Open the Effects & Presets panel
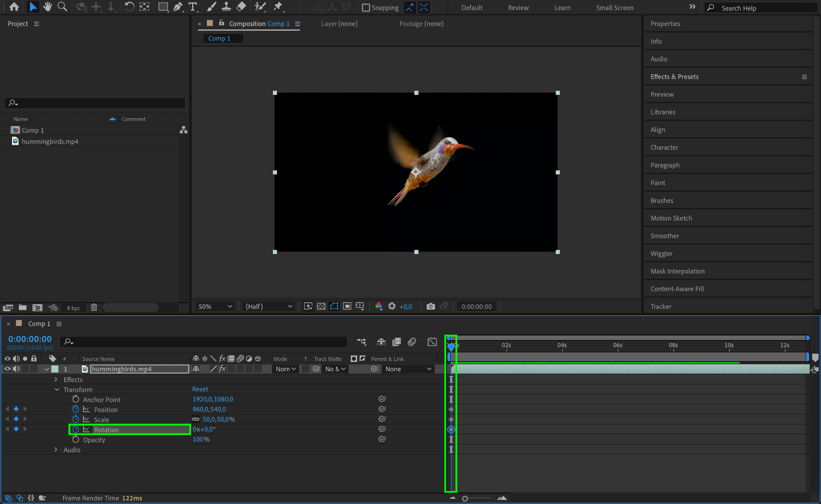The width and height of the screenshot is (821, 504). (x=674, y=77)
